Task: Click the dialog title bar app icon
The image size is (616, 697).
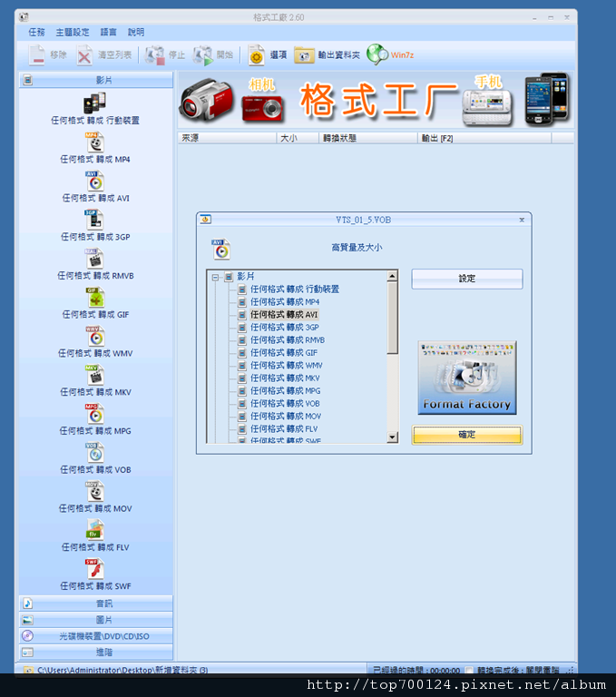Action: point(205,219)
